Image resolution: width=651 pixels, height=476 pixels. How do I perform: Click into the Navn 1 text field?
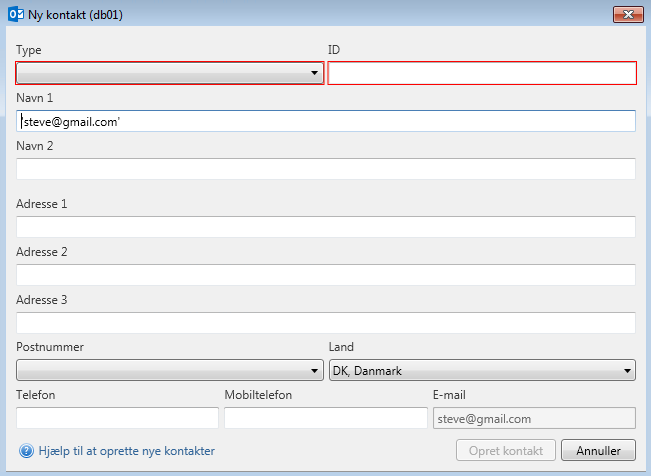326,121
